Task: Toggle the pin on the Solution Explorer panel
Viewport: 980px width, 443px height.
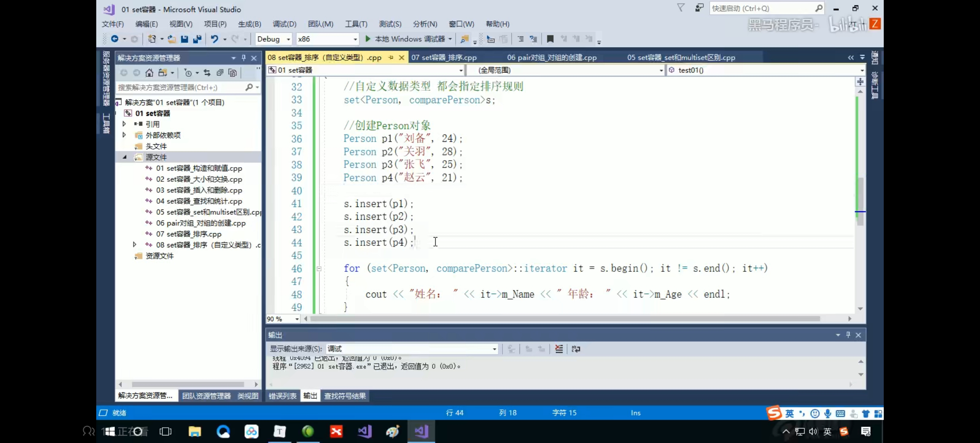Action: tap(244, 58)
